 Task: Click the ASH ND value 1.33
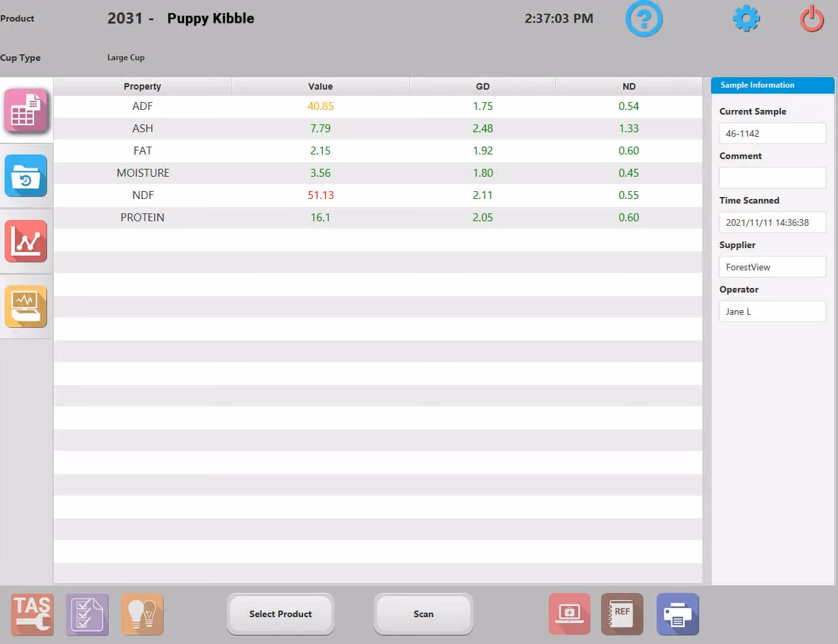[628, 128]
